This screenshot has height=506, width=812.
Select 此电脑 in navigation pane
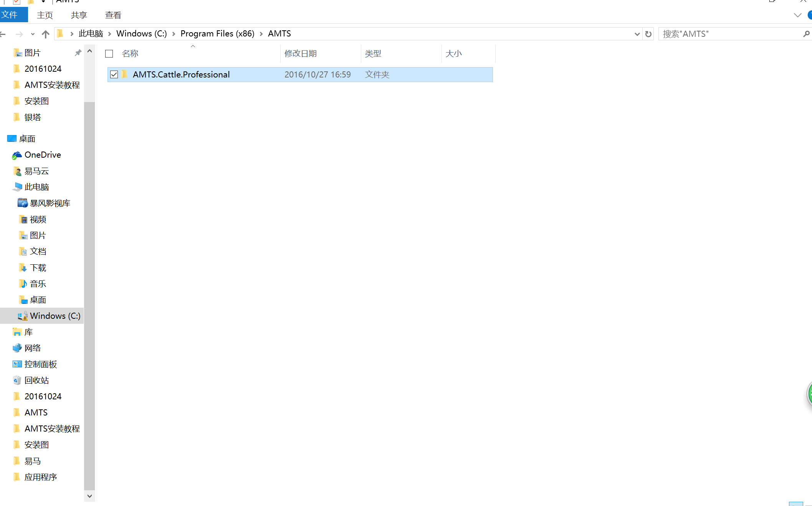[x=36, y=187]
